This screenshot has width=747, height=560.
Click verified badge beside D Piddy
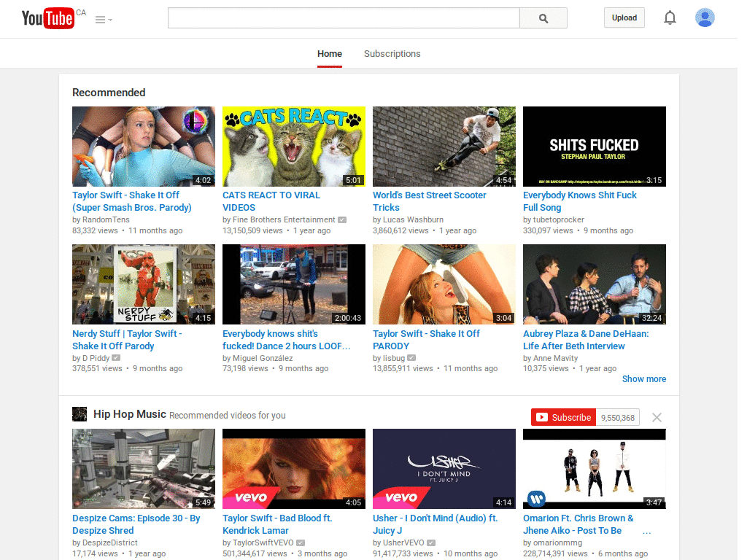coord(116,357)
